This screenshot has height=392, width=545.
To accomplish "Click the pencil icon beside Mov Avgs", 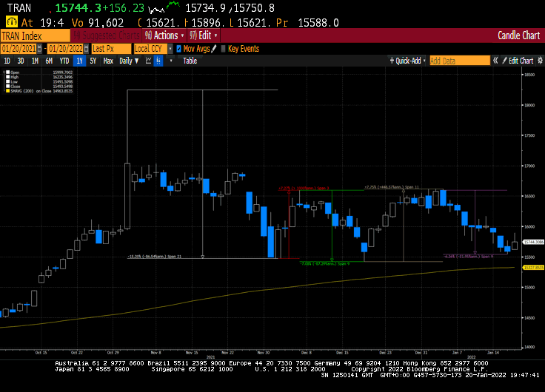I will pos(214,49).
